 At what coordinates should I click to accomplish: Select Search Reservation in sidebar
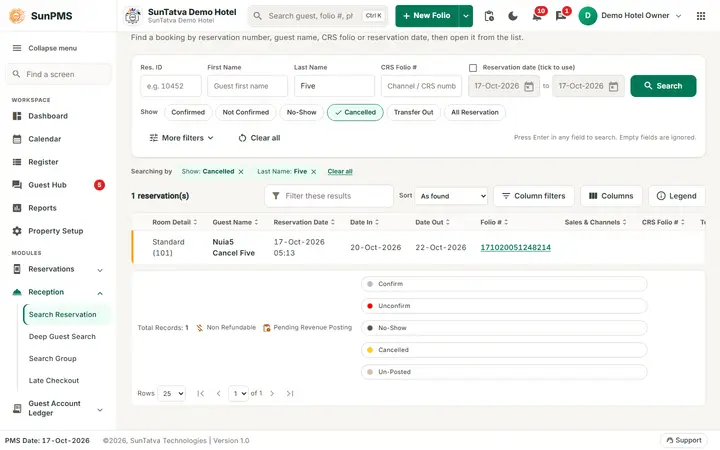66,315
